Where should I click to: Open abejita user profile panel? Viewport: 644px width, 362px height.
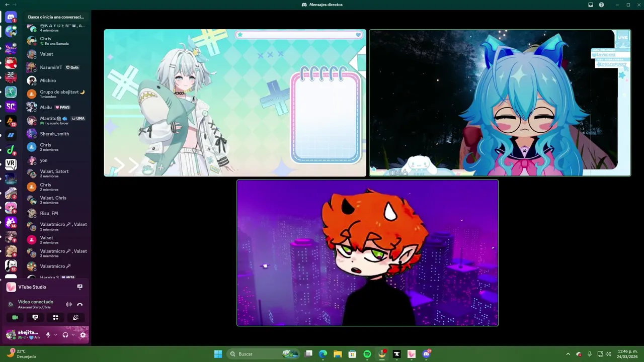tap(24, 335)
